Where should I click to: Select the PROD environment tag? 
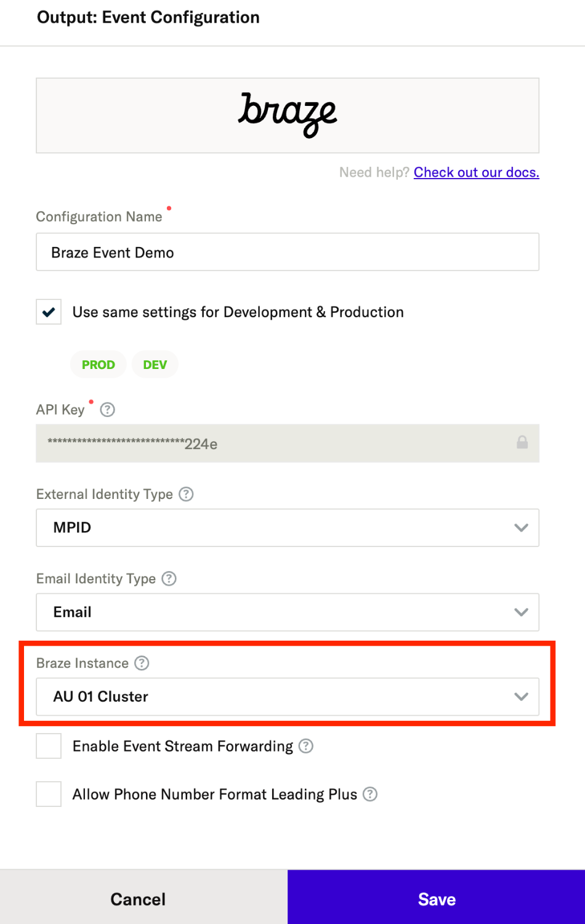[x=99, y=365]
